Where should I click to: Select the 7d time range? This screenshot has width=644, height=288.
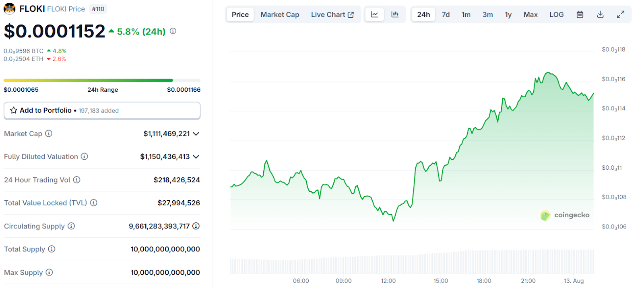coord(446,14)
